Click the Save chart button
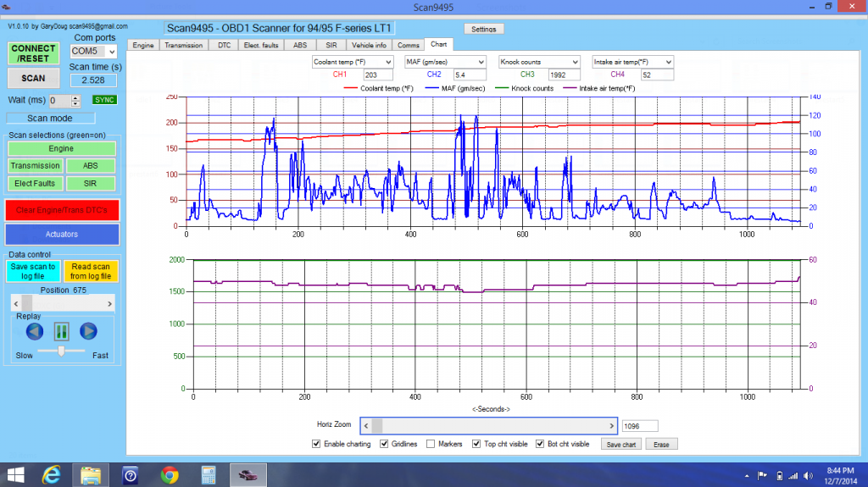The image size is (868, 487). (x=621, y=445)
